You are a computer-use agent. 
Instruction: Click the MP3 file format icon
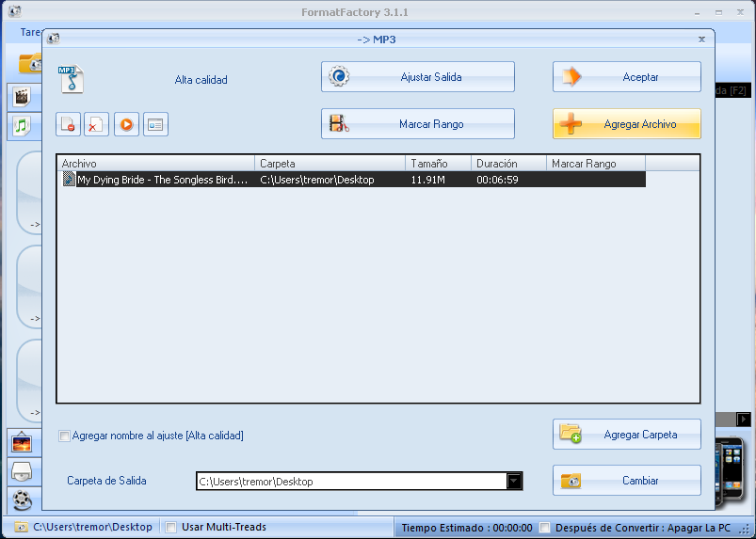(x=72, y=79)
